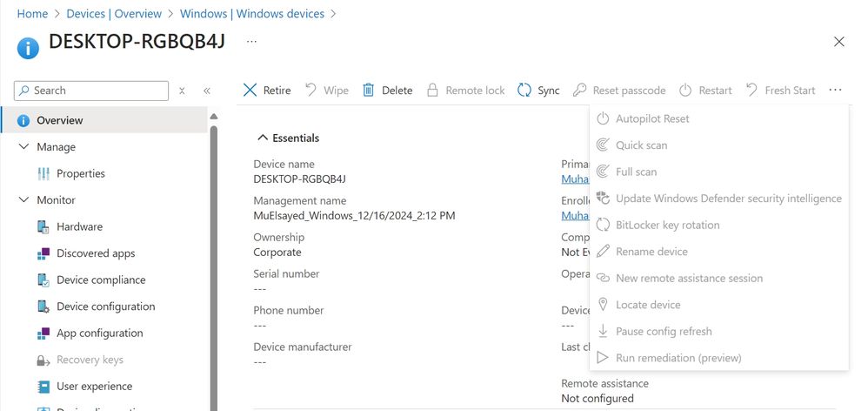The height and width of the screenshot is (411, 868).
Task: Open Windows | Windows devices breadcrumb
Action: click(252, 14)
